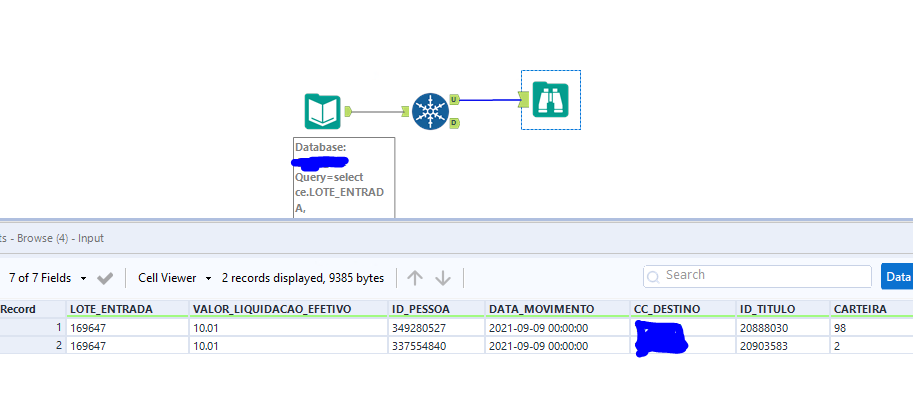Select the ID_PESSOA column header
This screenshot has width=913, height=415.
click(436, 309)
